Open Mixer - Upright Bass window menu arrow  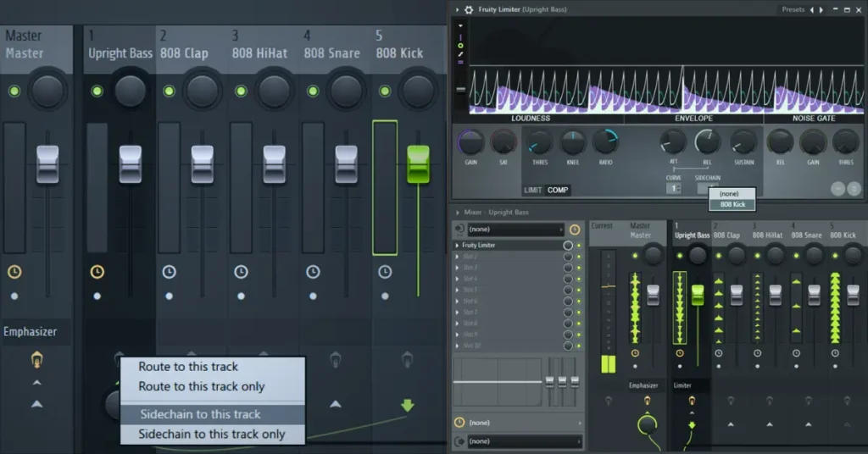click(457, 213)
